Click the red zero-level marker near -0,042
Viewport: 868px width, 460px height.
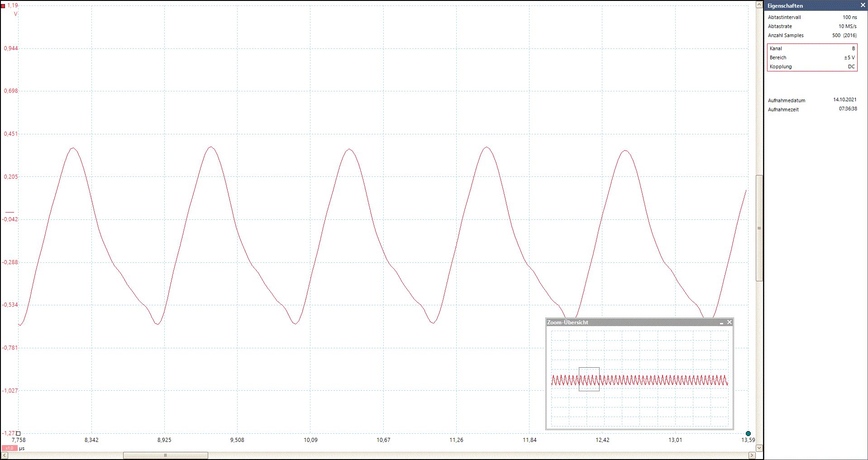click(10, 212)
